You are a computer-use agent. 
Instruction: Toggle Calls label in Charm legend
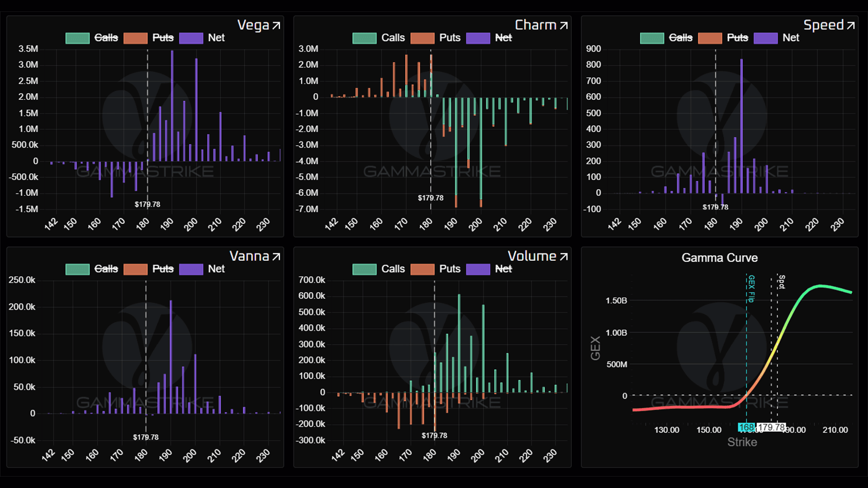point(393,38)
